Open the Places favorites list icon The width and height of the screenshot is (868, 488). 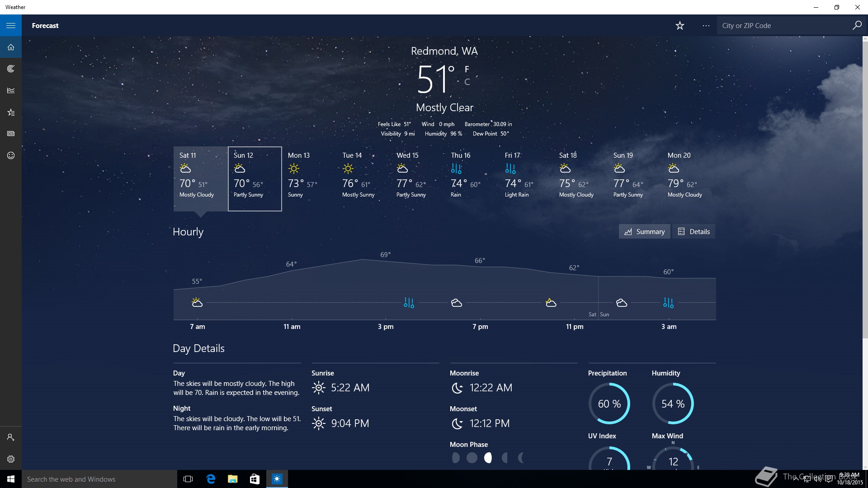point(11,112)
